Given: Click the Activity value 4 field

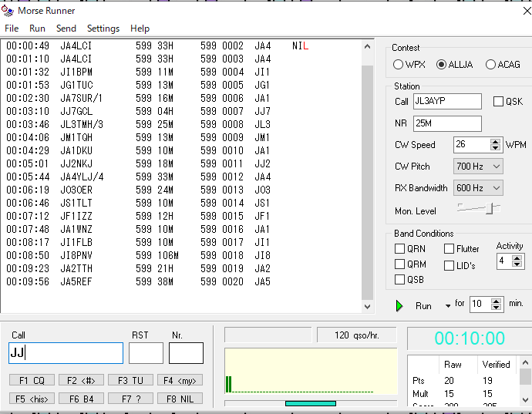Looking at the screenshot, I should 504,261.
